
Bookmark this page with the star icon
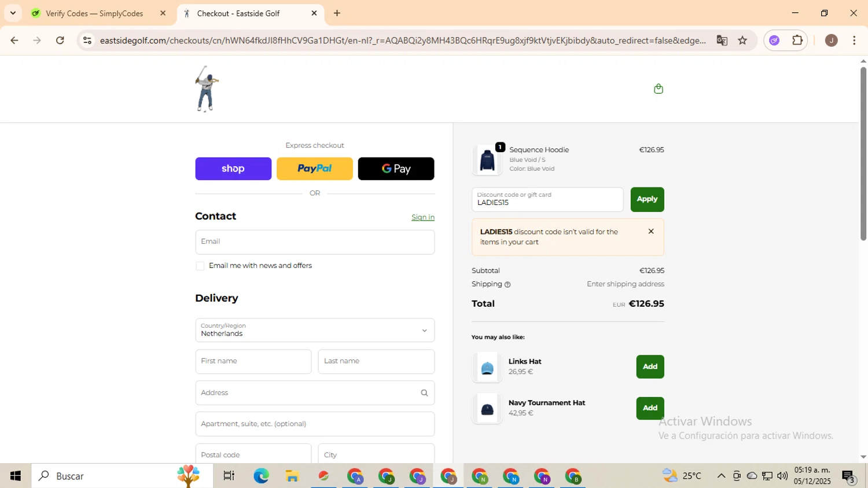(742, 41)
